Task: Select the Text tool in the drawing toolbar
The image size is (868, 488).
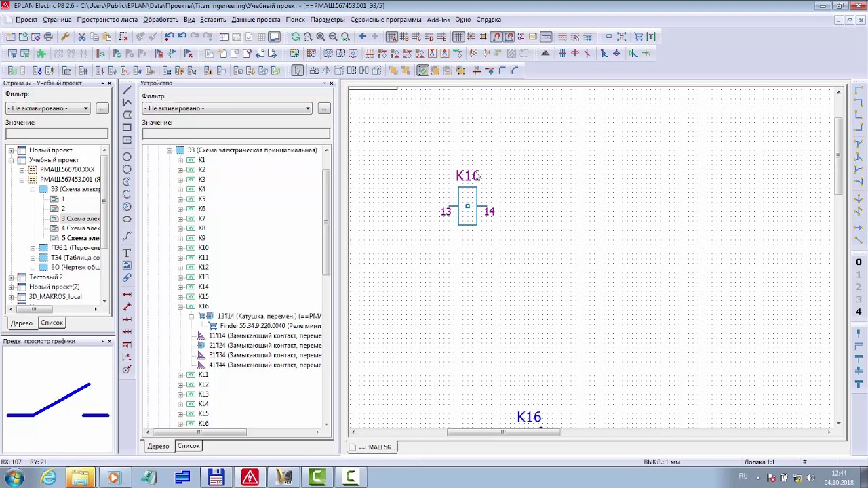Action: (x=127, y=253)
